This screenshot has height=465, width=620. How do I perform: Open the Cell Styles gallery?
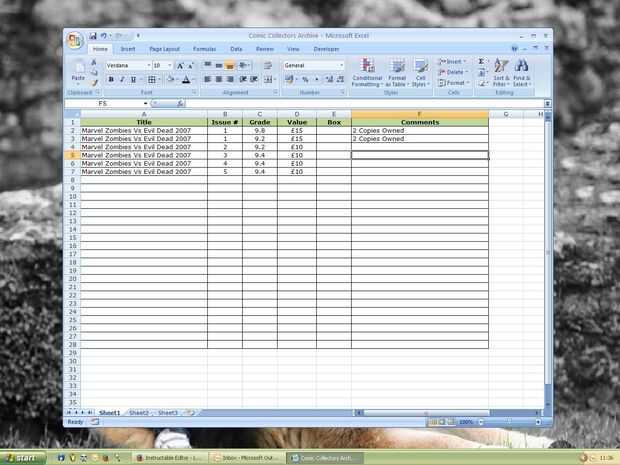point(420,72)
